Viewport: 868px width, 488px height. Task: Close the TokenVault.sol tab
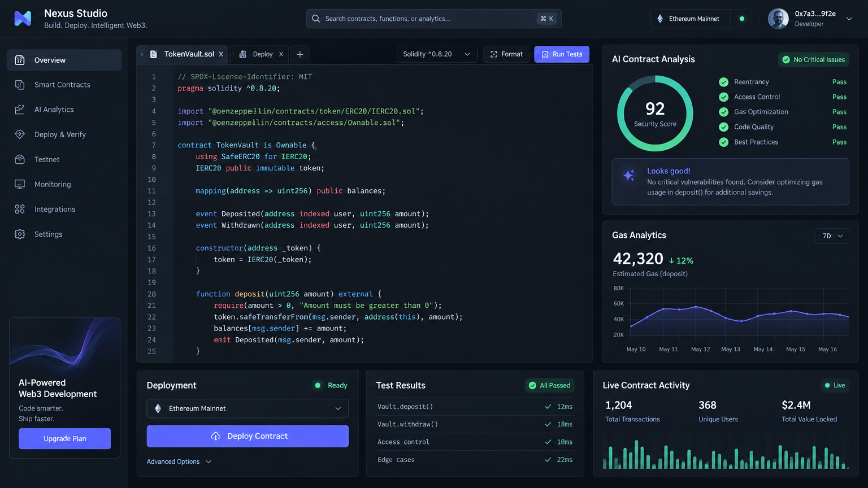click(221, 54)
